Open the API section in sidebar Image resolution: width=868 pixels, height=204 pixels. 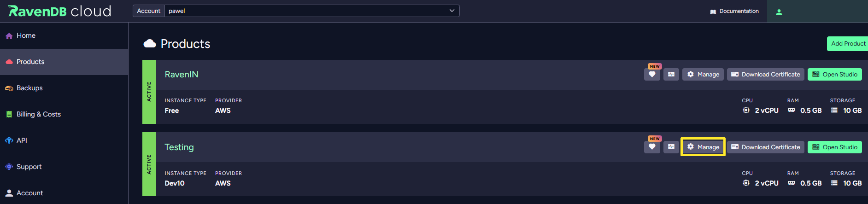pos(22,140)
